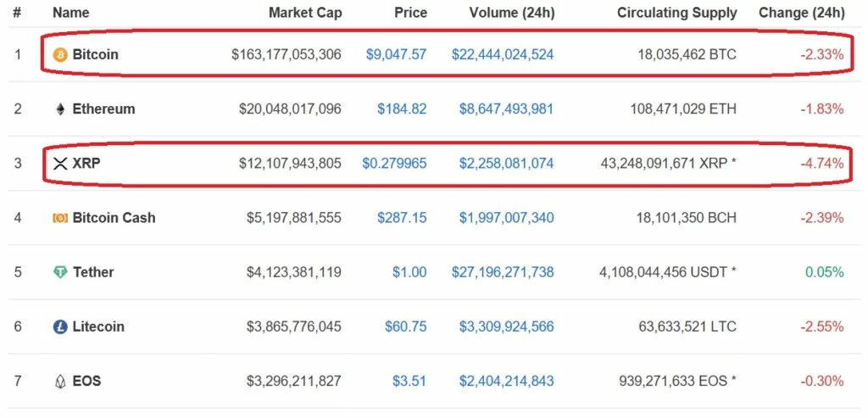Click the EOS logo icon
This screenshot has height=418, width=868.
60,382
